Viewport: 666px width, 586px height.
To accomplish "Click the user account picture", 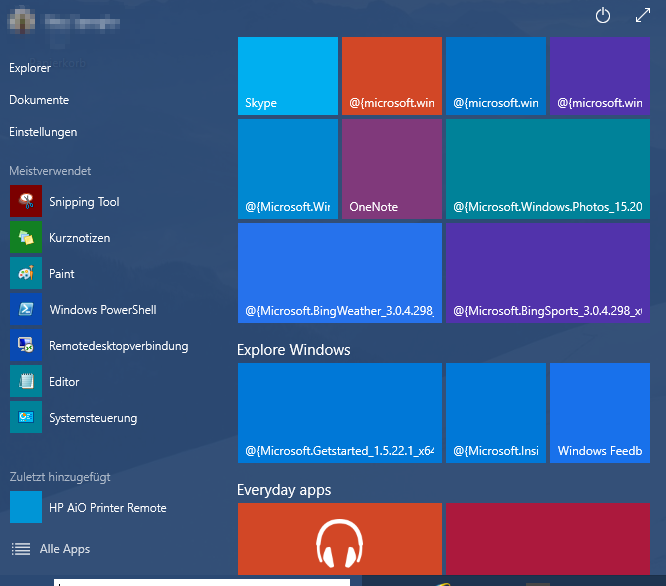I will click(x=22, y=21).
